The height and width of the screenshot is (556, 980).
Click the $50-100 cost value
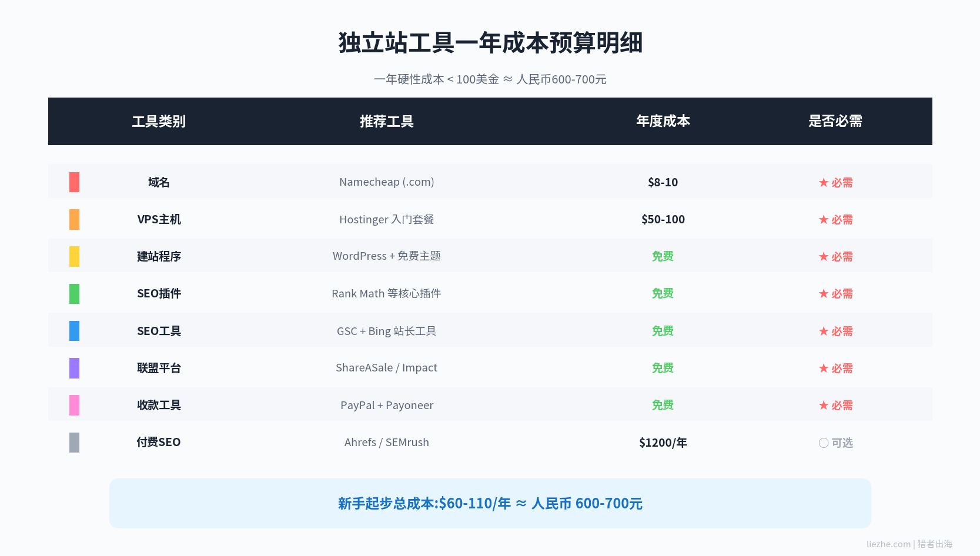click(663, 219)
